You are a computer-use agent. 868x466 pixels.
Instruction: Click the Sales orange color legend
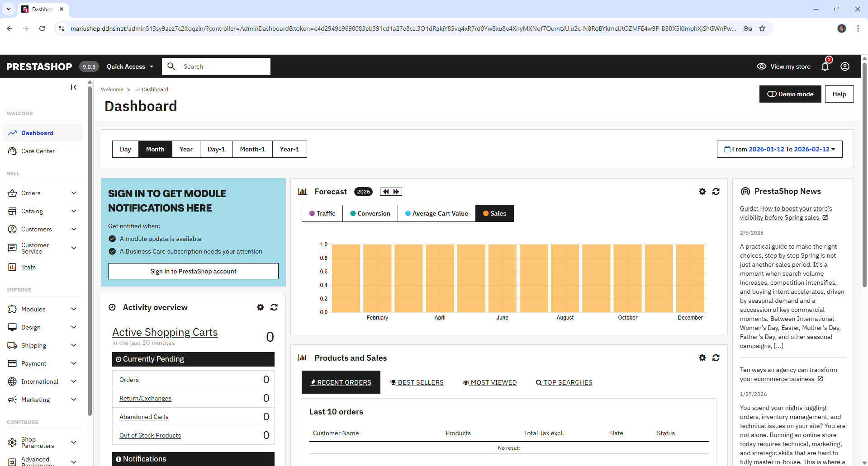coord(486,213)
